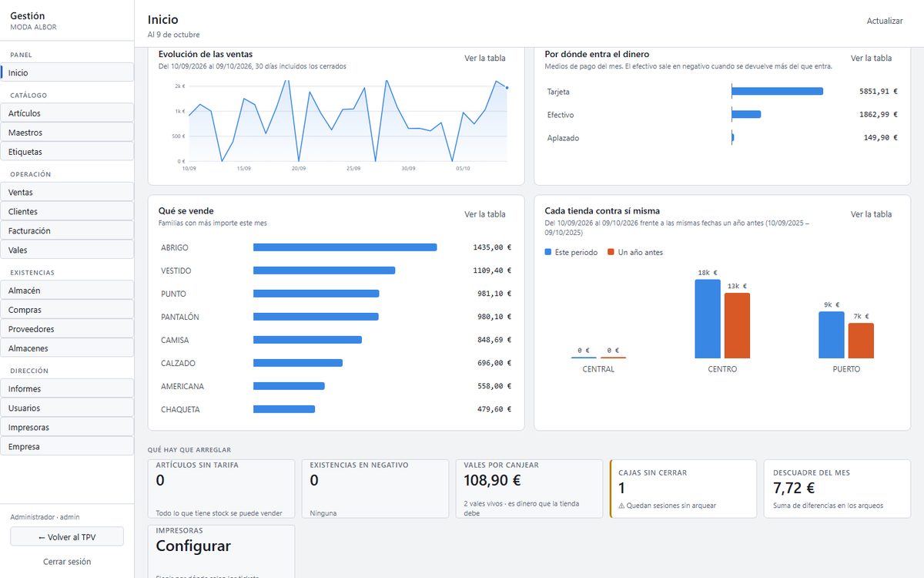Image resolution: width=924 pixels, height=578 pixels.
Task: Open the Descuadre del mes card
Action: tap(837, 489)
